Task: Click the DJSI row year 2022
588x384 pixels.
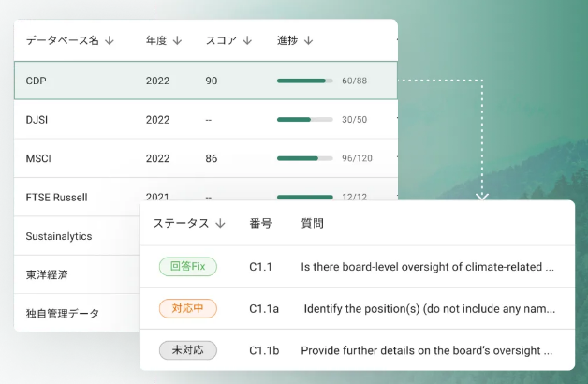Action: coord(158,120)
